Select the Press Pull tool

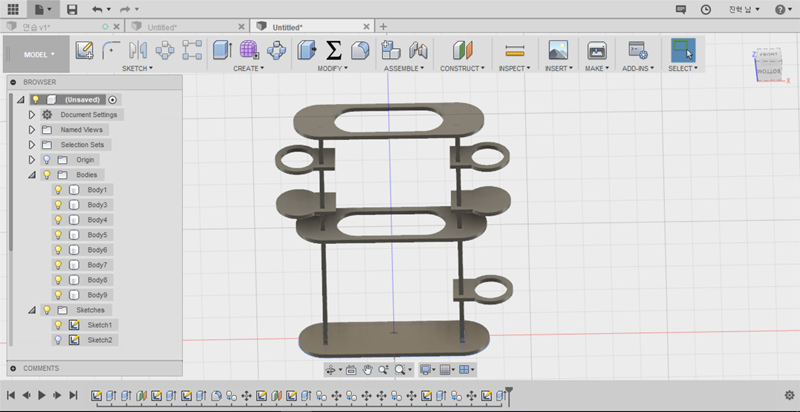point(307,50)
